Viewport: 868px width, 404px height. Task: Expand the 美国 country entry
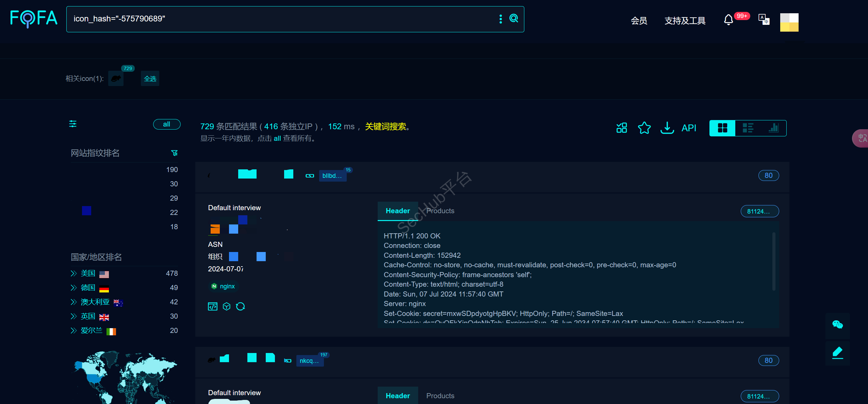point(73,273)
